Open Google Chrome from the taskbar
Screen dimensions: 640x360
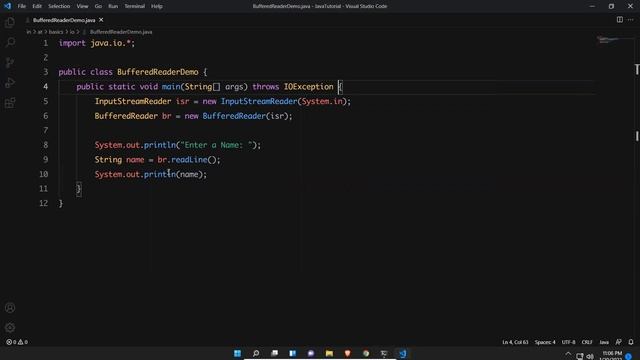click(366, 353)
